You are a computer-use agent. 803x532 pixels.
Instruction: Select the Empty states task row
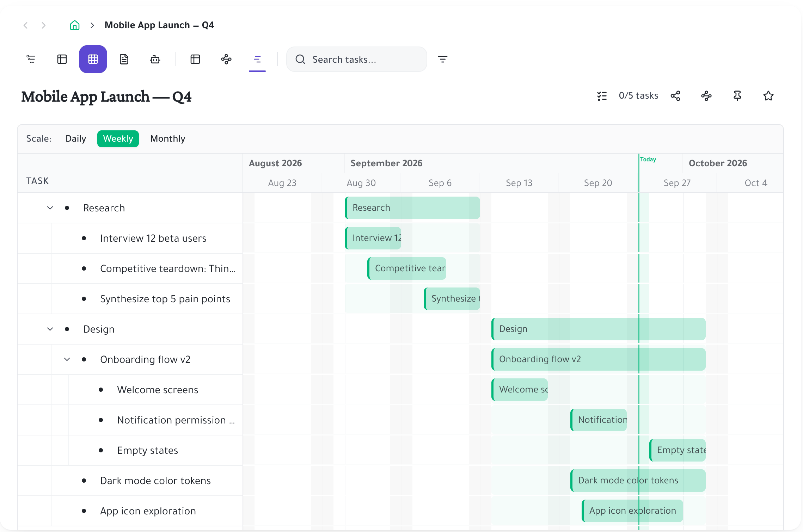click(130, 450)
